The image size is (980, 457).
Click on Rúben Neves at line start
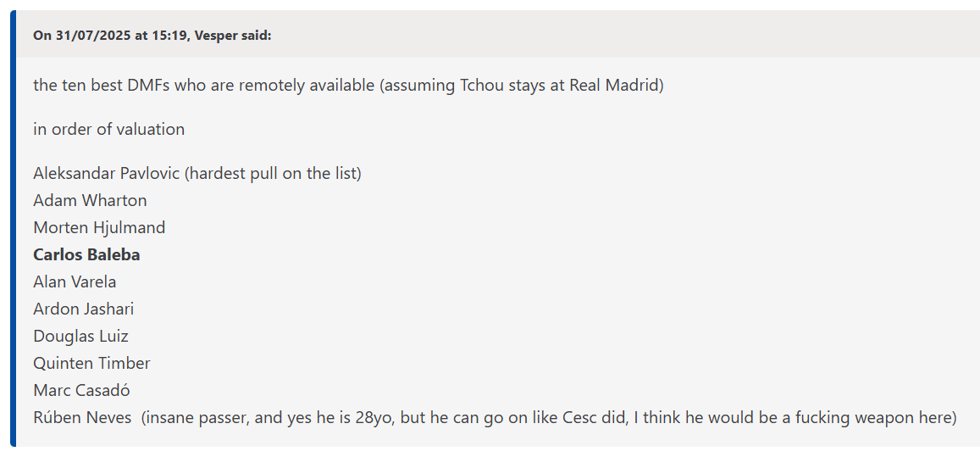pos(82,417)
